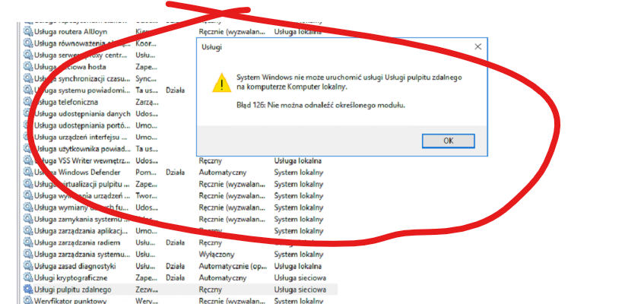Viewport: 644px width, 304px height.
Task: Select the 'Usługa zasad diagnostyki' service name
Action: (75, 266)
